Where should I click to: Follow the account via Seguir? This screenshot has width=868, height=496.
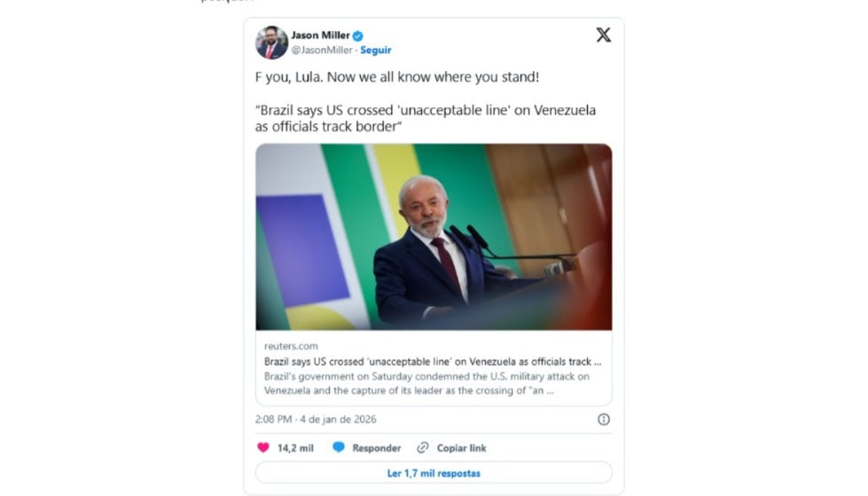[x=376, y=51]
